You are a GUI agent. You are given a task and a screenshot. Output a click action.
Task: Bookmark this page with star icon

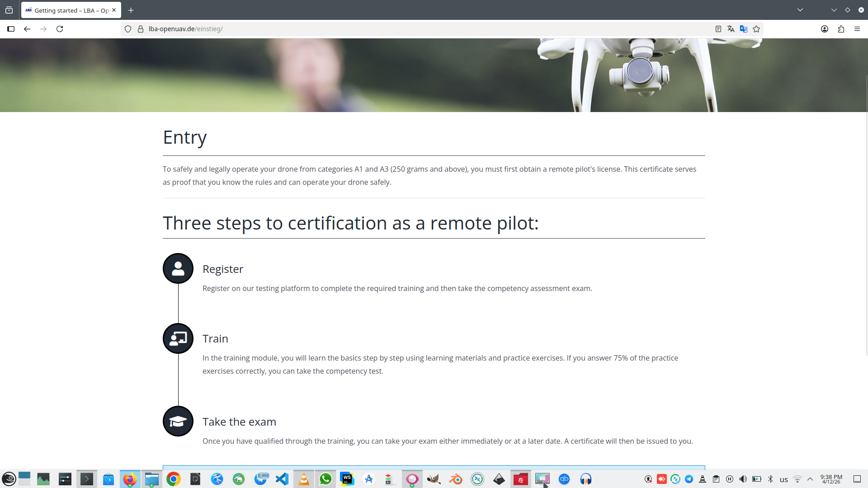[756, 29]
